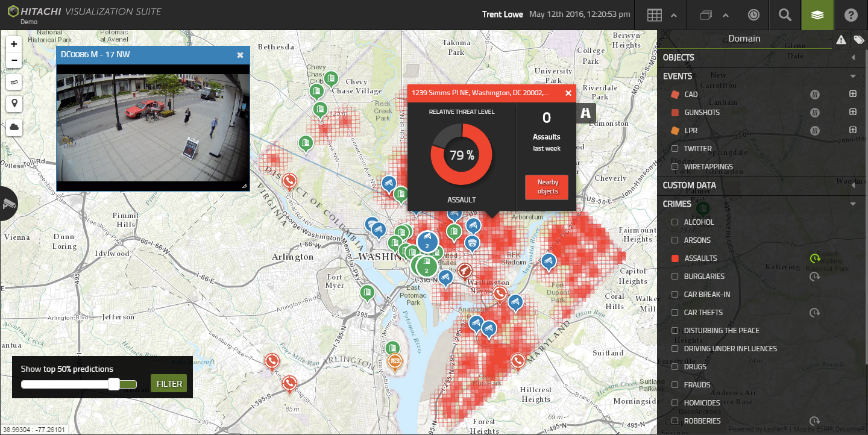Image resolution: width=868 pixels, height=435 pixels.
Task: Check the BURGLARIES crime layer
Action: (675, 277)
